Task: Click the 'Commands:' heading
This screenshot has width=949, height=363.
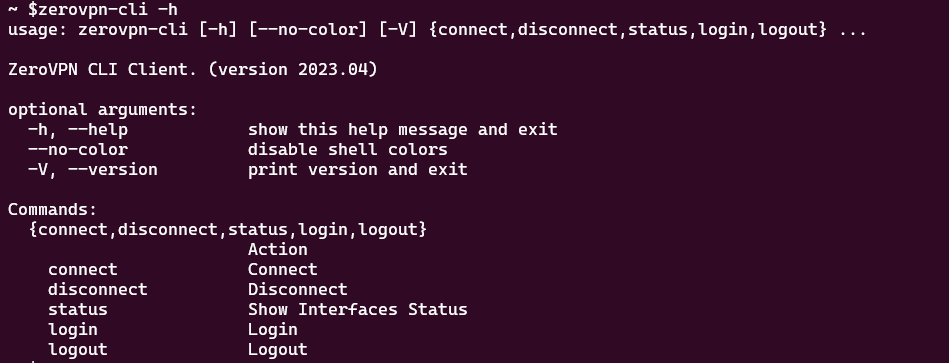Action: (x=53, y=209)
